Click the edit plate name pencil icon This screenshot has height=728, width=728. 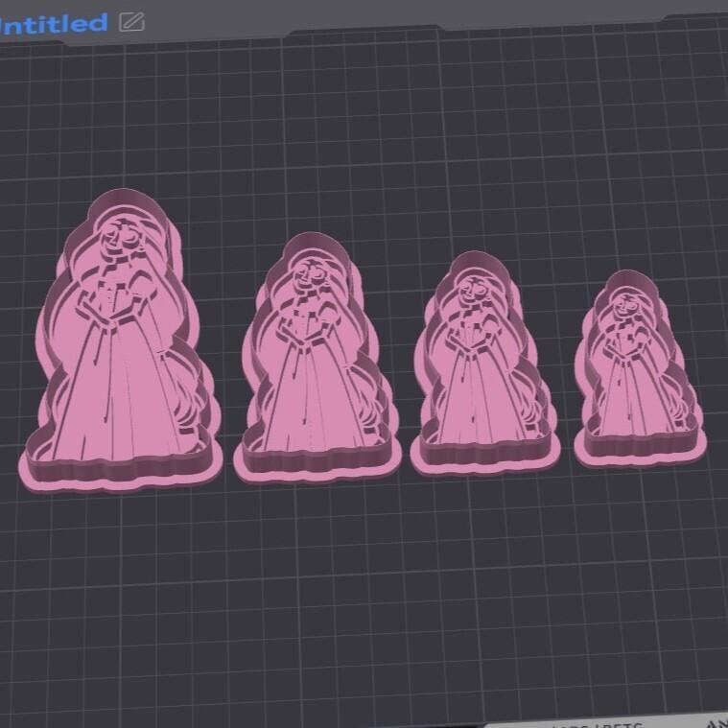tap(131, 22)
